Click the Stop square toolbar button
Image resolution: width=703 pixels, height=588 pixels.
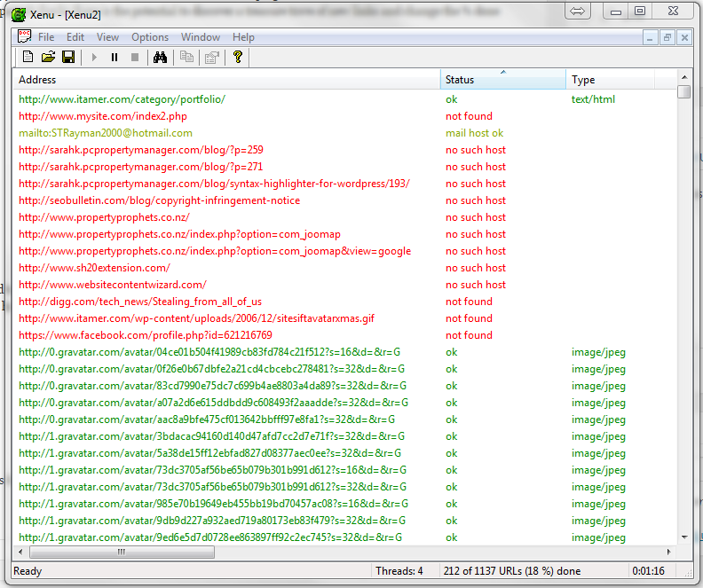pos(135,58)
